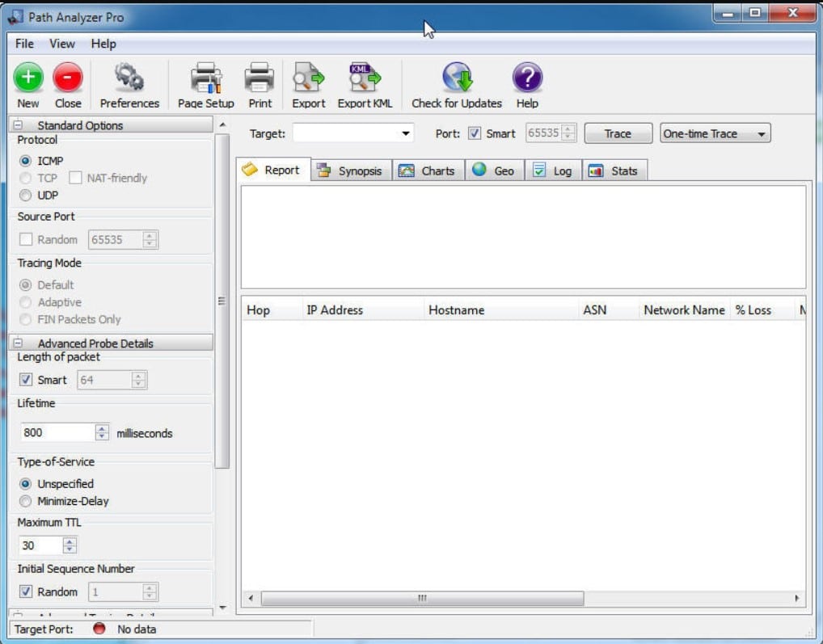Viewport: 823px width, 644px height.
Task: Switch to the Log tab
Action: coord(553,171)
